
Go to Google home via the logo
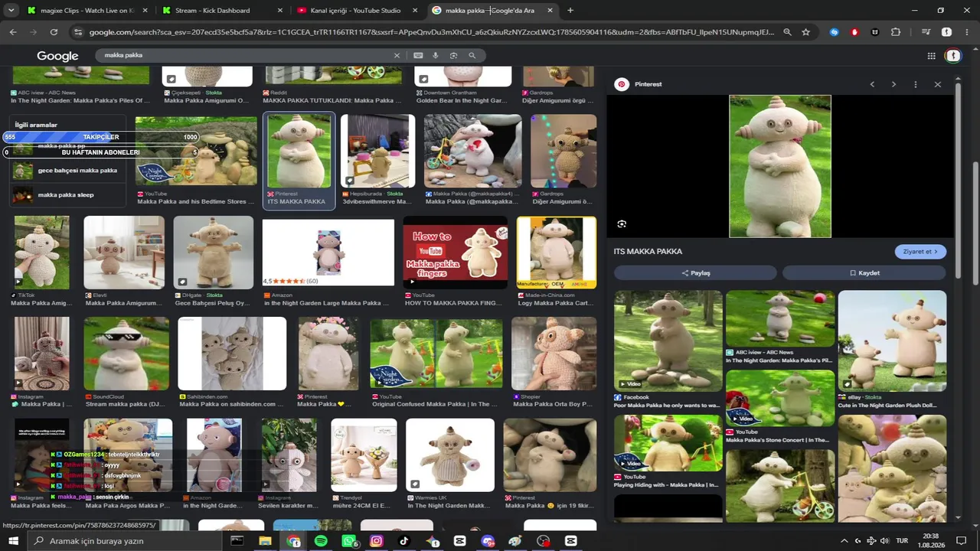click(57, 56)
